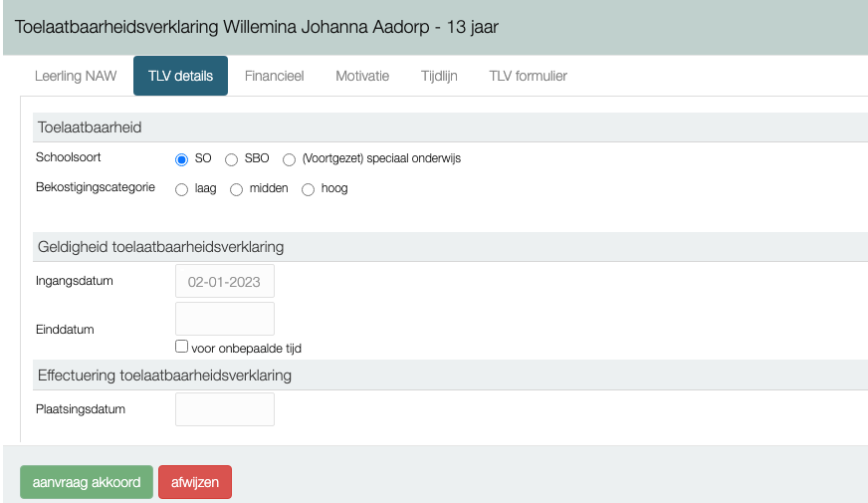The height and width of the screenshot is (503, 868).
Task: Enable the voor onbepaalde tijd checkbox
Action: 181,347
